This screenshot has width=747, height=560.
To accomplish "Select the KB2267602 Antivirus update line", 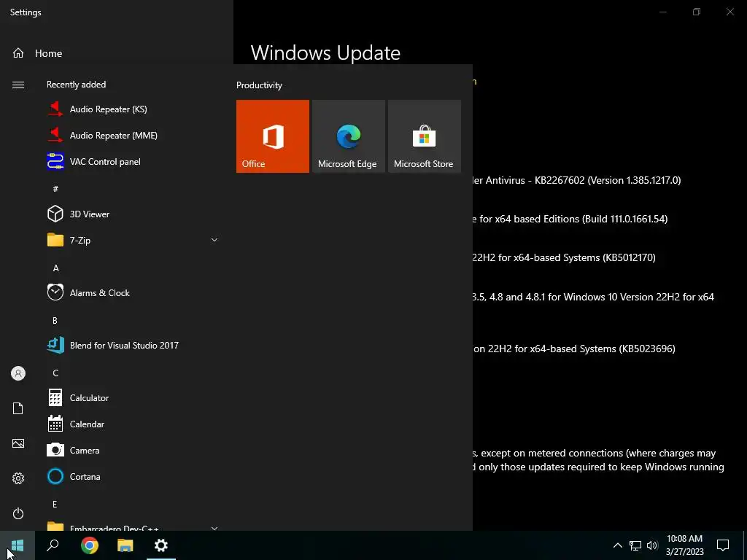I will [576, 180].
